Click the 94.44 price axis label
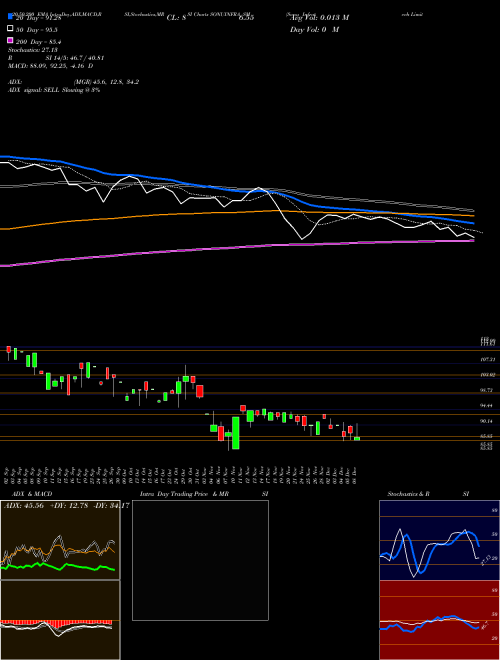500x660 pixels. [x=487, y=405]
